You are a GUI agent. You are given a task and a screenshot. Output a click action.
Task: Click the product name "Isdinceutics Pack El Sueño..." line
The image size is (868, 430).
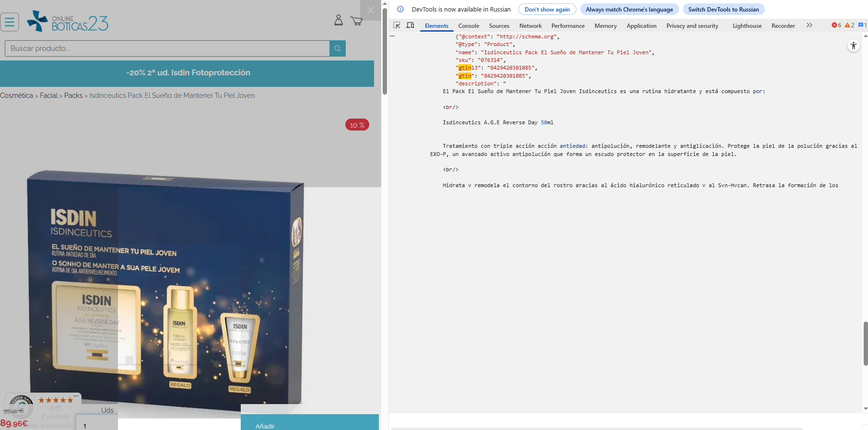[555, 52]
